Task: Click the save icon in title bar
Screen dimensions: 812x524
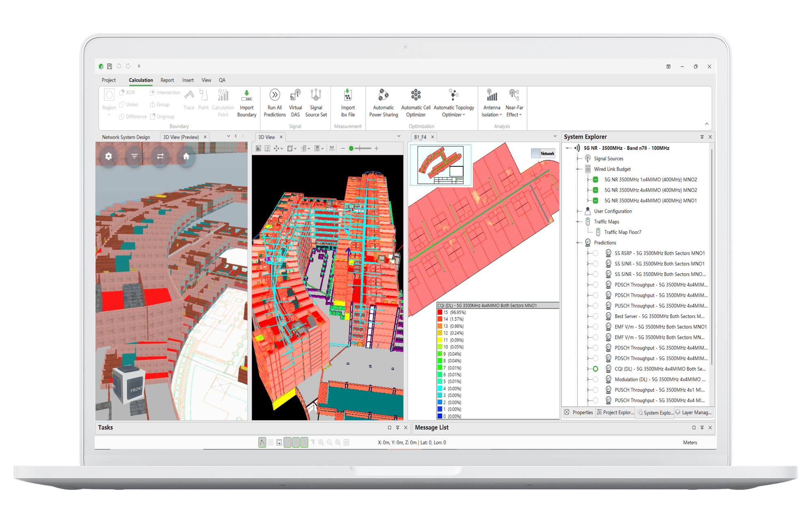Action: point(110,66)
